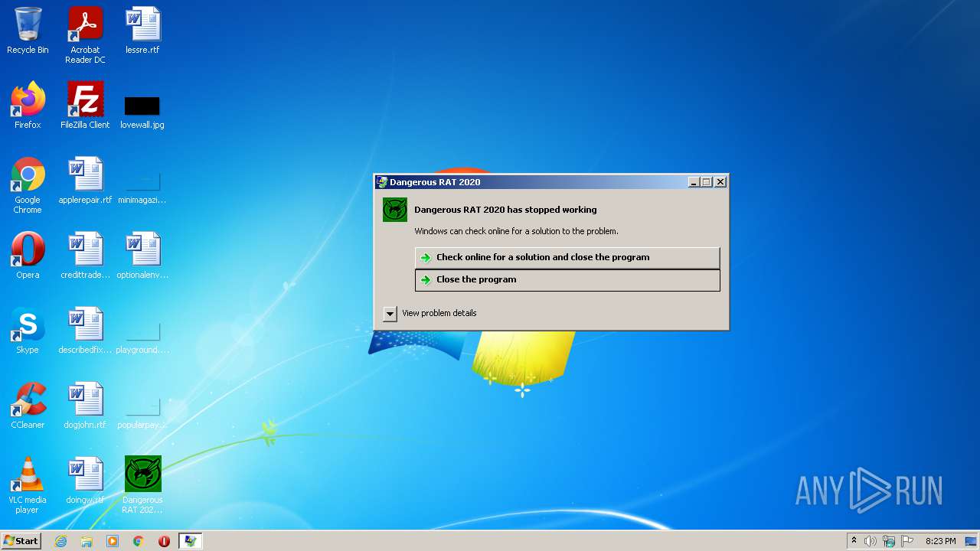Close the Dangerous RAT 2020 dialog window
Image resolution: width=980 pixels, height=551 pixels.
pyautogui.click(x=720, y=182)
